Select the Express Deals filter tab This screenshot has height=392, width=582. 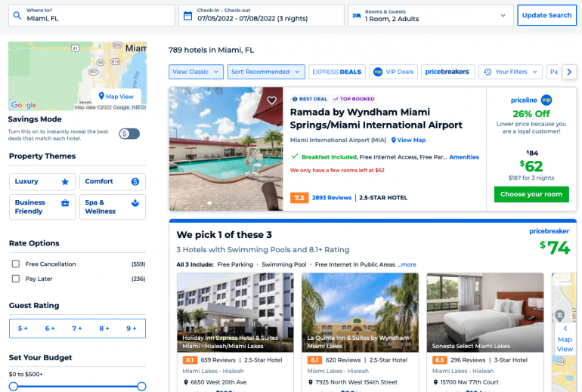[336, 72]
